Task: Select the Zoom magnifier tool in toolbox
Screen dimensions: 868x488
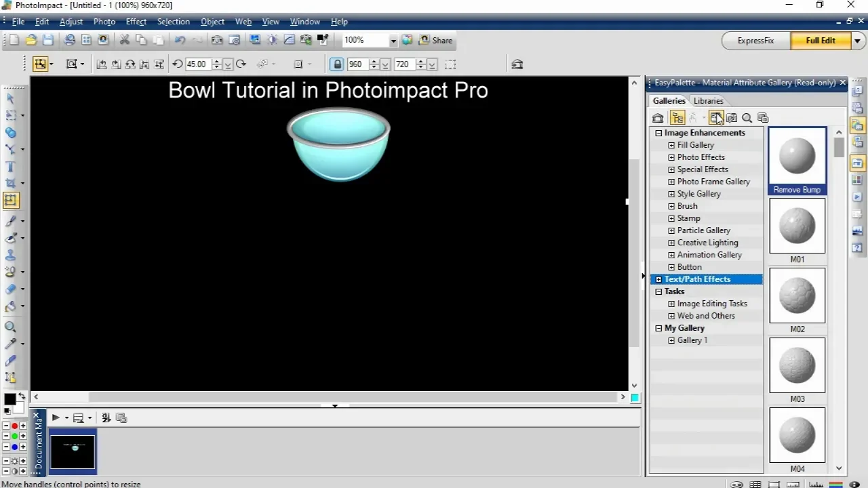Action: coord(10,327)
